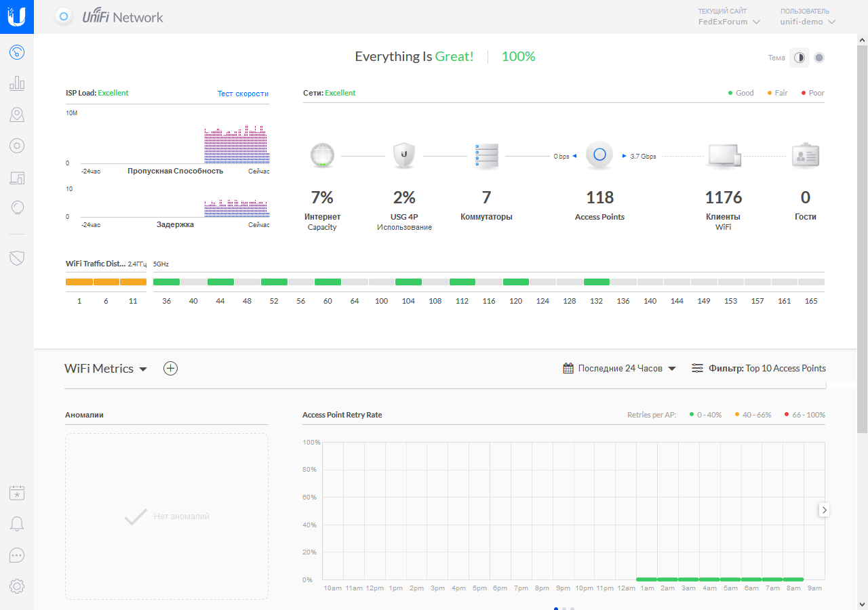Open the live chat support icon
The width and height of the screenshot is (868, 610).
(x=17, y=555)
